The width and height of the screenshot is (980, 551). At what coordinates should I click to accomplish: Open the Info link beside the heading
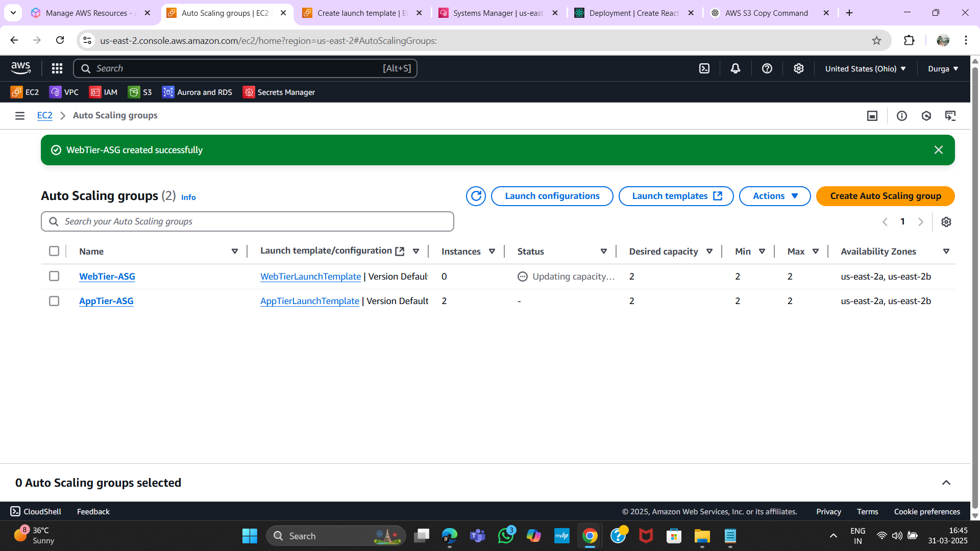188,197
